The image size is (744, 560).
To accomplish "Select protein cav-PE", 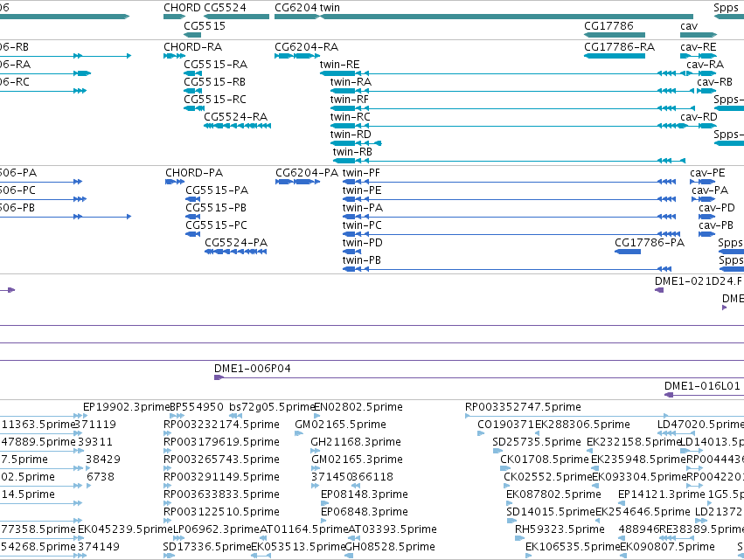I will [x=707, y=173].
